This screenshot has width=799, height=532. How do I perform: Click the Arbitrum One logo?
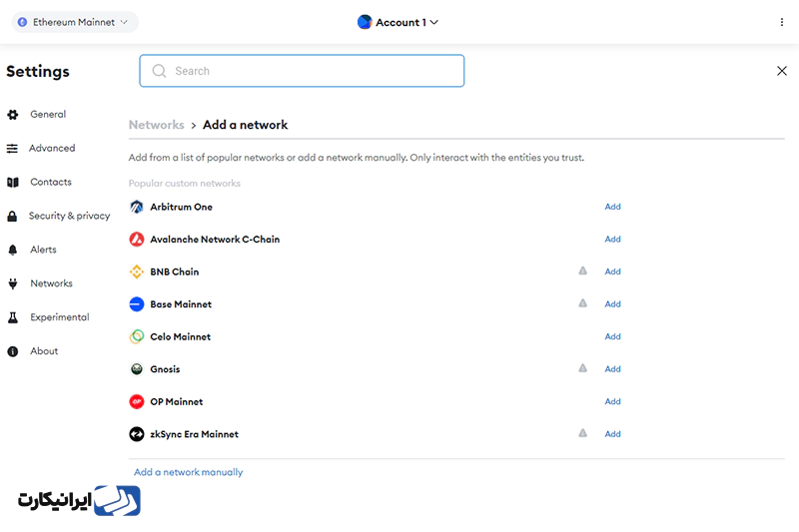[137, 207]
